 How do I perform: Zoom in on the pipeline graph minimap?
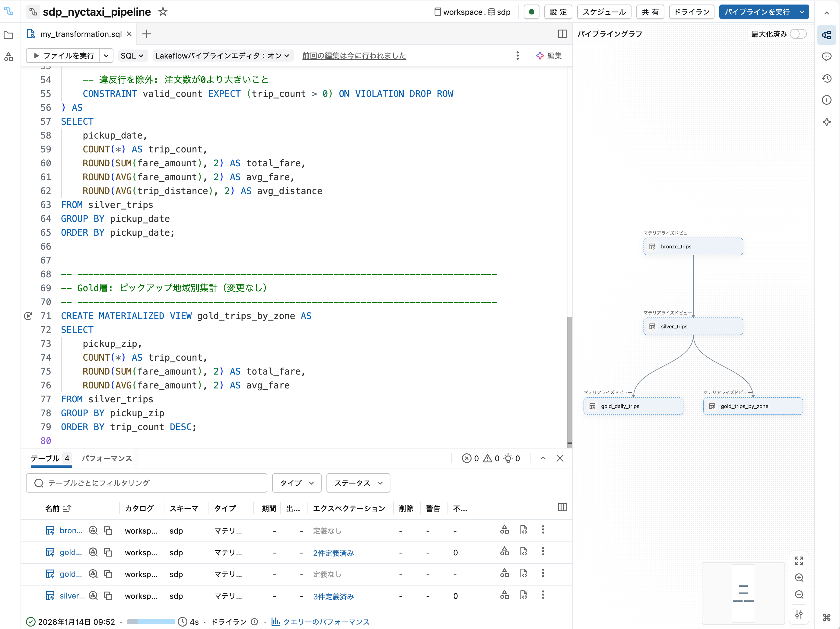tap(799, 578)
